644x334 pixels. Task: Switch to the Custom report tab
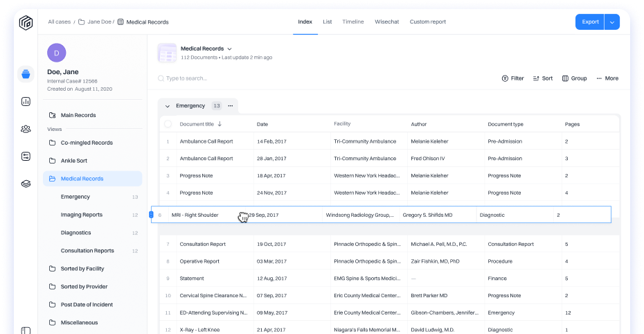[x=427, y=21]
